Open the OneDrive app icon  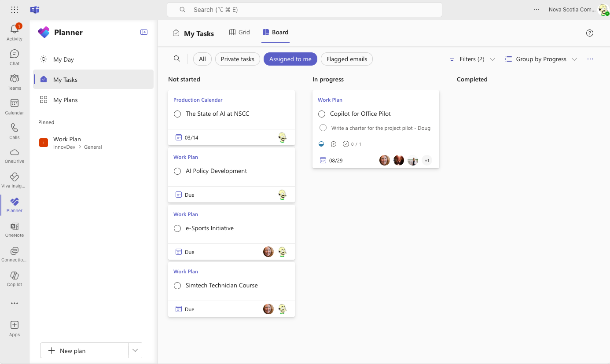click(x=14, y=153)
